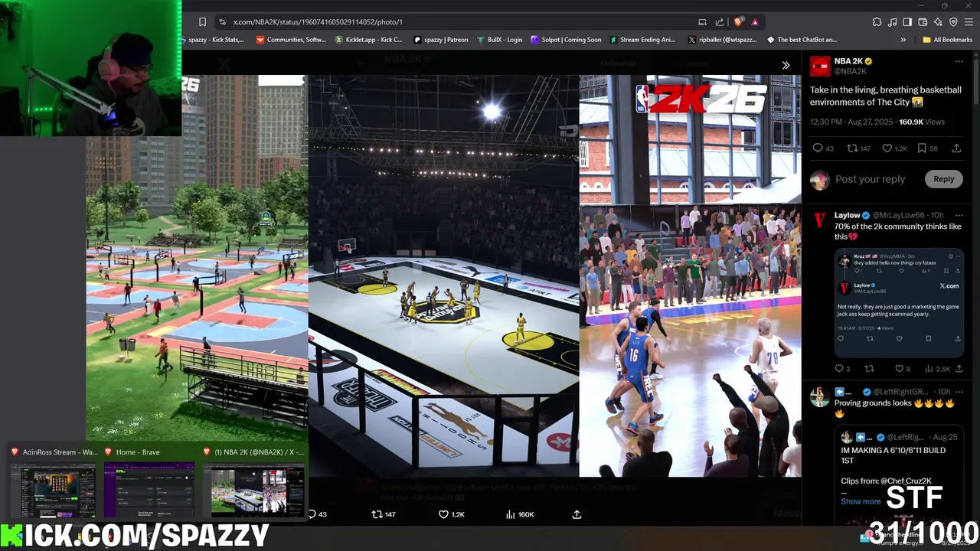Open the @NBA2K handle link
980x551 pixels.
click(850, 71)
